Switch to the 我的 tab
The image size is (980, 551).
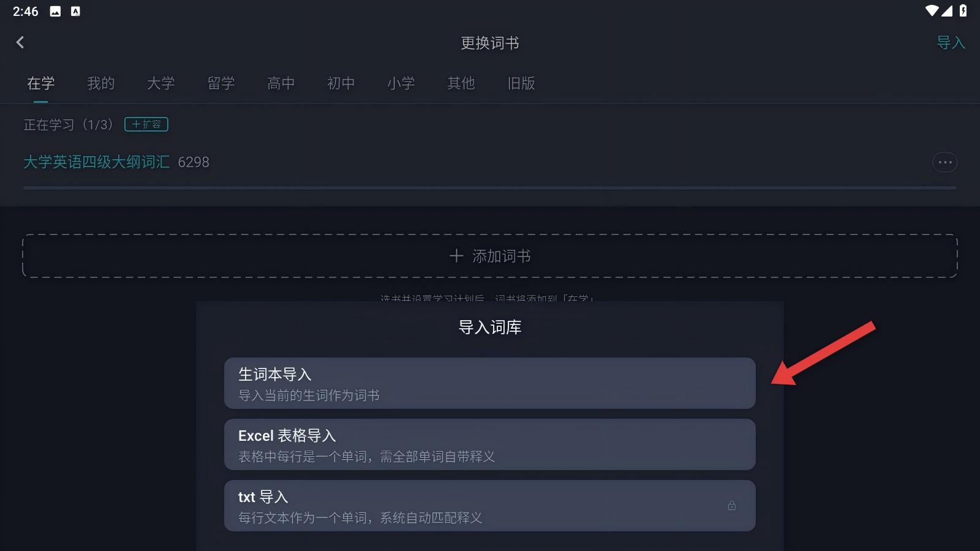coord(100,83)
